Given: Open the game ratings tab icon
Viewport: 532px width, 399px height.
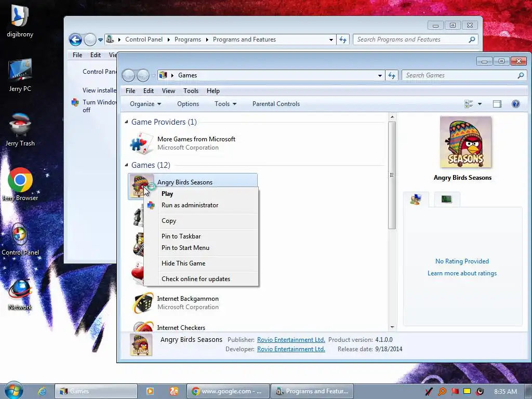Looking at the screenshot, I should 416,199.
